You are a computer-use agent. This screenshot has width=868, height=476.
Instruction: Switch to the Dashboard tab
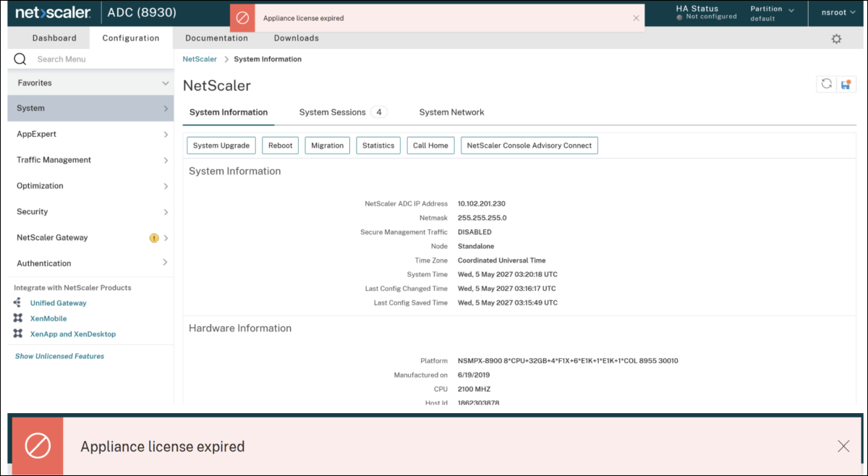54,38
